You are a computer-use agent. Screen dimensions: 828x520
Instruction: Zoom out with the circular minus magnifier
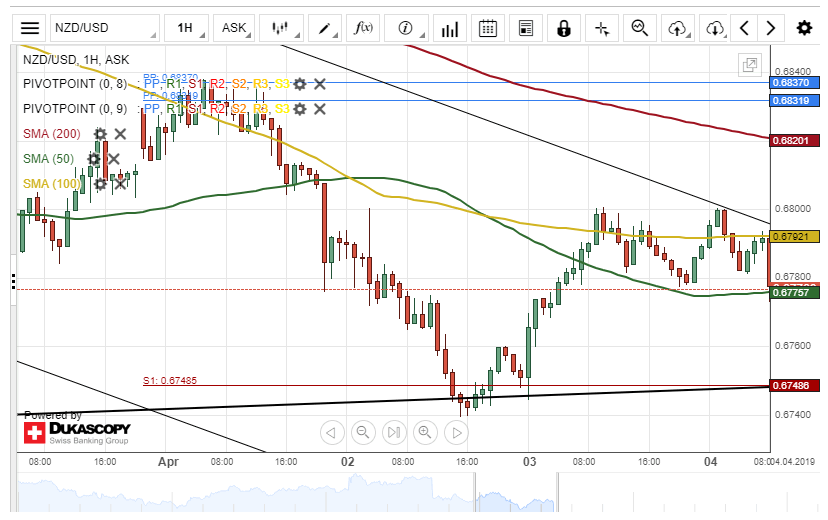click(363, 433)
